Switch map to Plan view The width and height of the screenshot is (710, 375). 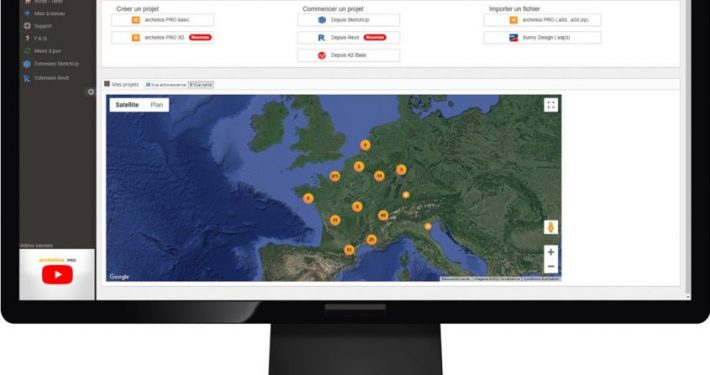pos(157,105)
